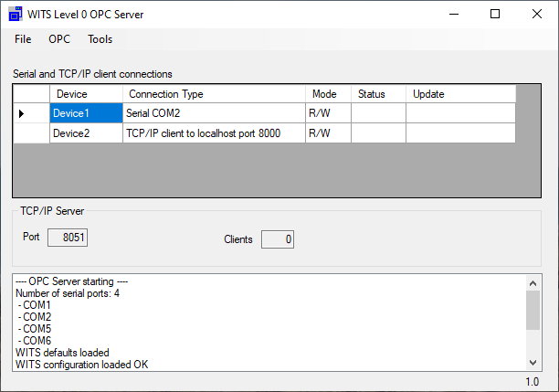Click the Serial COM2 connection type cell

pyautogui.click(x=214, y=113)
